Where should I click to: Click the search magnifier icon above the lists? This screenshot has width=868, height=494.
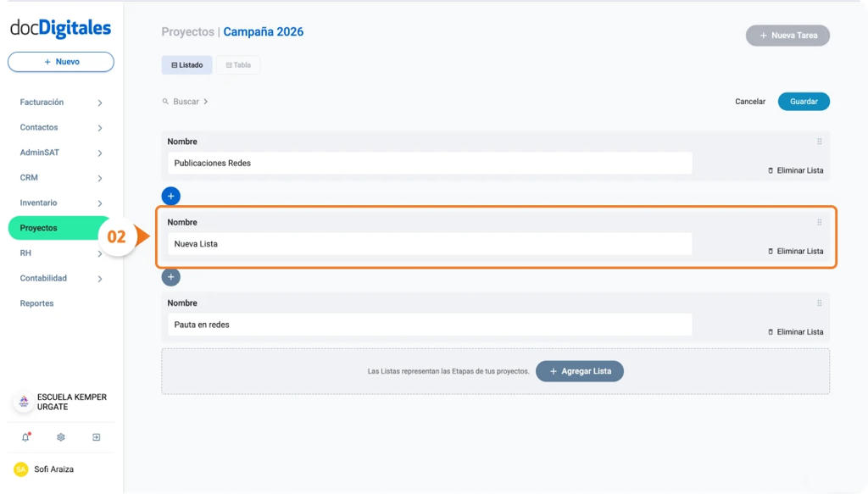[164, 101]
